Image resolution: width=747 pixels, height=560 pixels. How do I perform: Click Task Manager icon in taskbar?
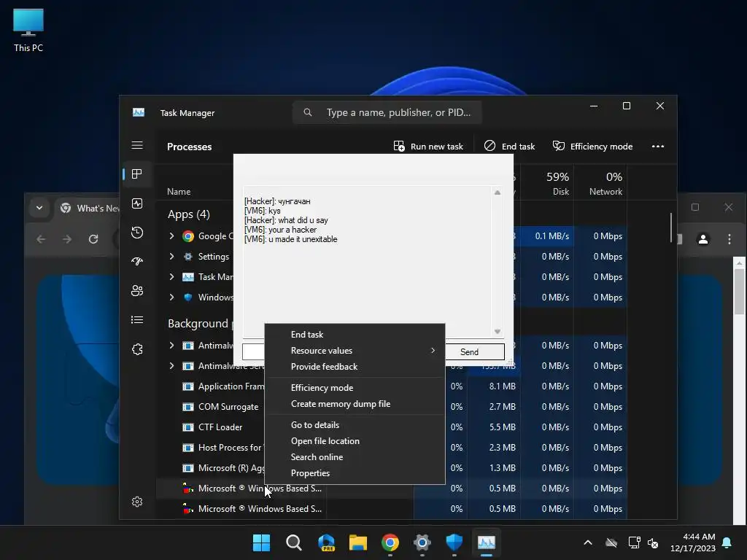[x=487, y=542]
